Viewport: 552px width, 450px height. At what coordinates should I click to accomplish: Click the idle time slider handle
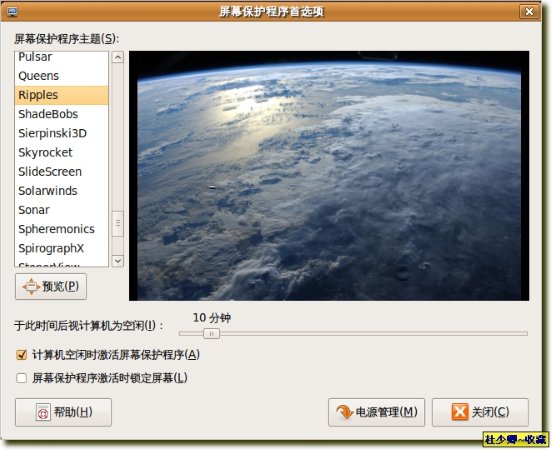[x=212, y=333]
